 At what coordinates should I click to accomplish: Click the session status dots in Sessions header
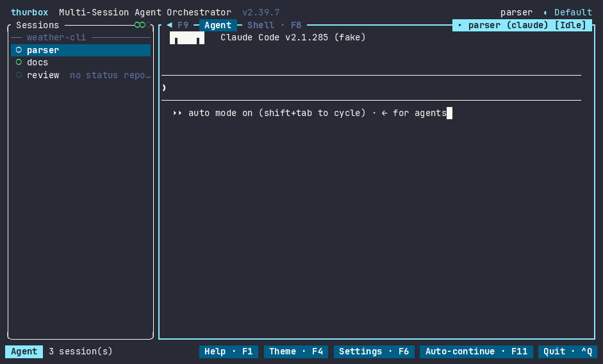142,25
